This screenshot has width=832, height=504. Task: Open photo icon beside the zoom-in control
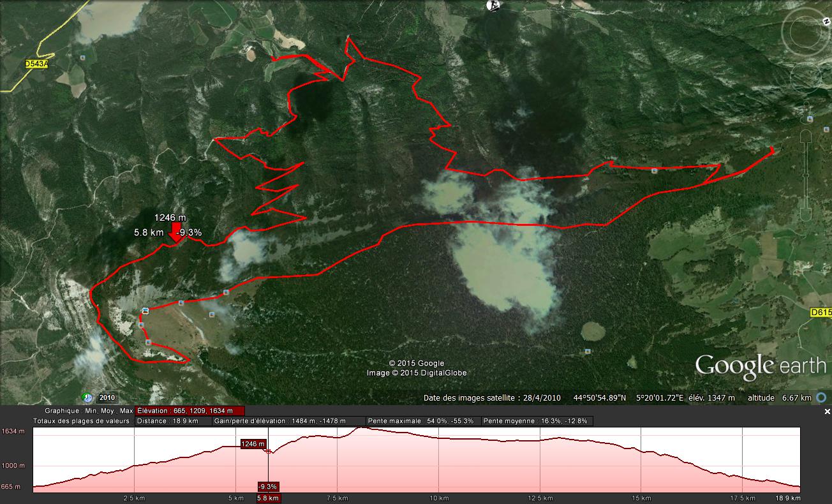[x=810, y=119]
